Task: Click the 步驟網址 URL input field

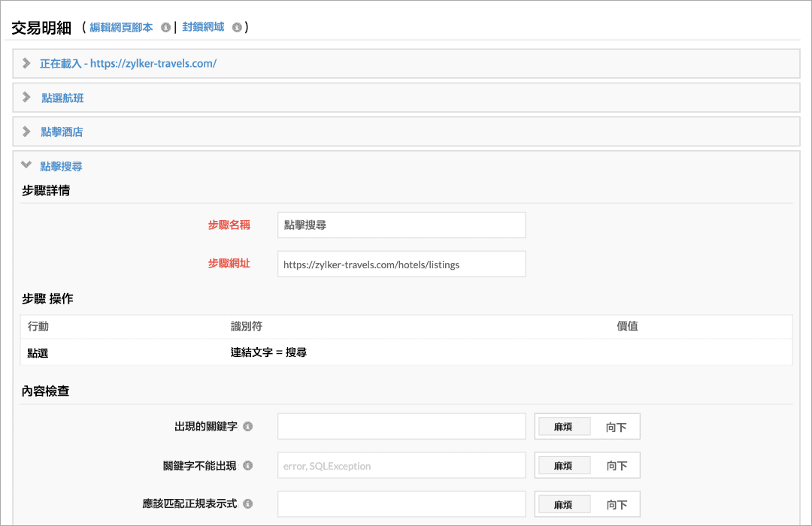Action: point(401,264)
